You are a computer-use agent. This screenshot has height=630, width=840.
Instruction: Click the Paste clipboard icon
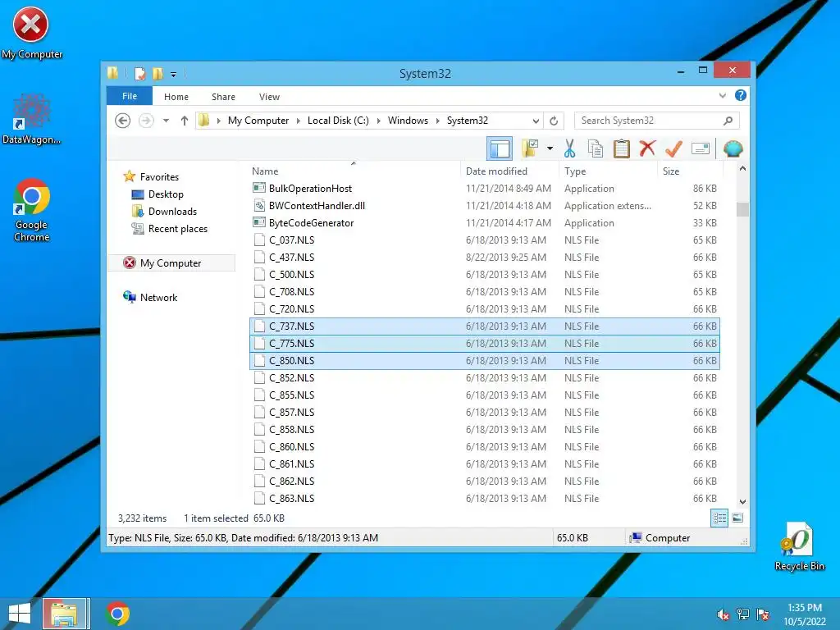point(622,148)
